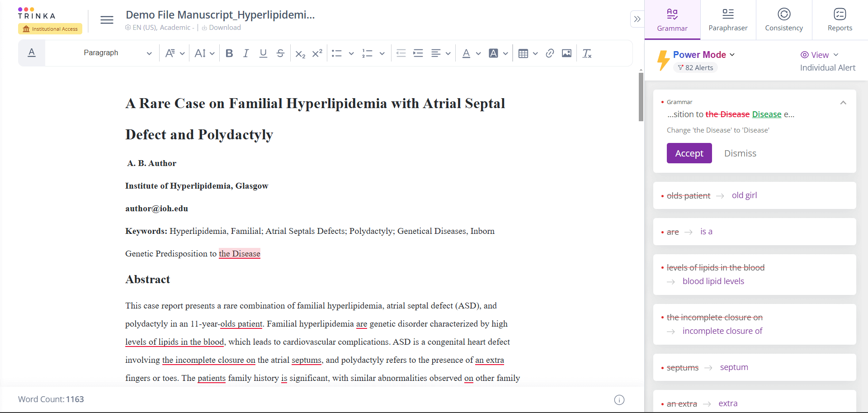Click the document vertical scrollbar thumb
Viewport: 868px width, 413px height.
point(641,97)
